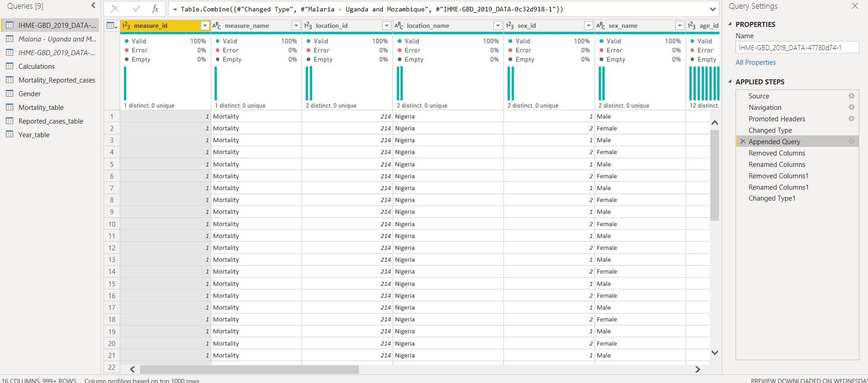Select the Mortality_Reported_cases query
Screen dimensions: 868x383
(x=50, y=80)
